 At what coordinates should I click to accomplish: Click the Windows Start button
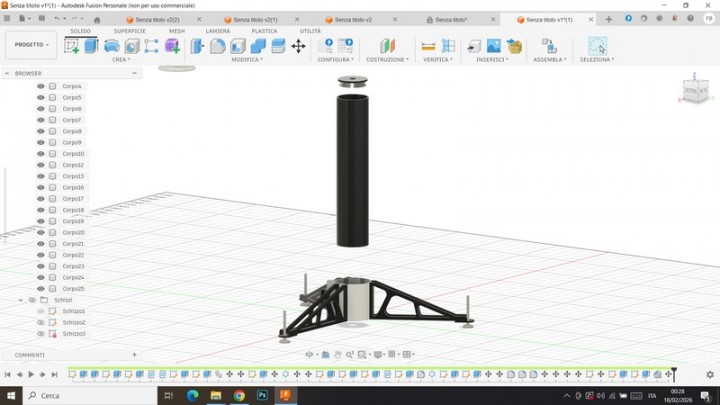10,396
